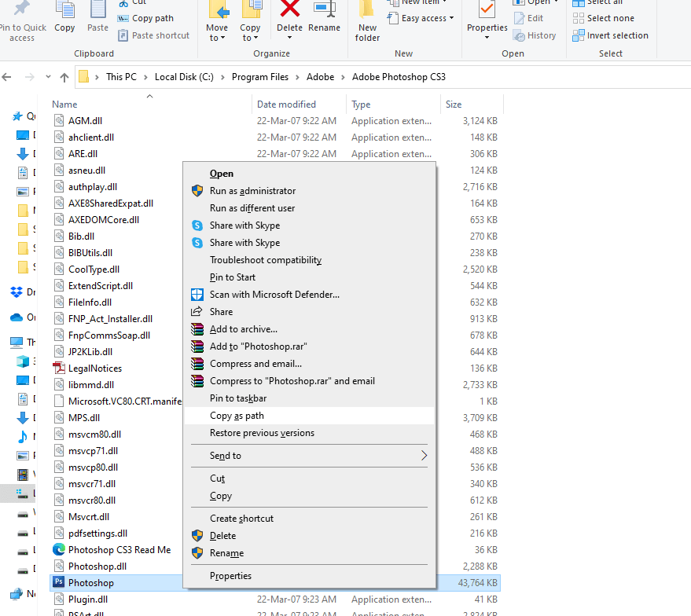
Task: Click Create shortcut in context menu
Action: coord(241,519)
